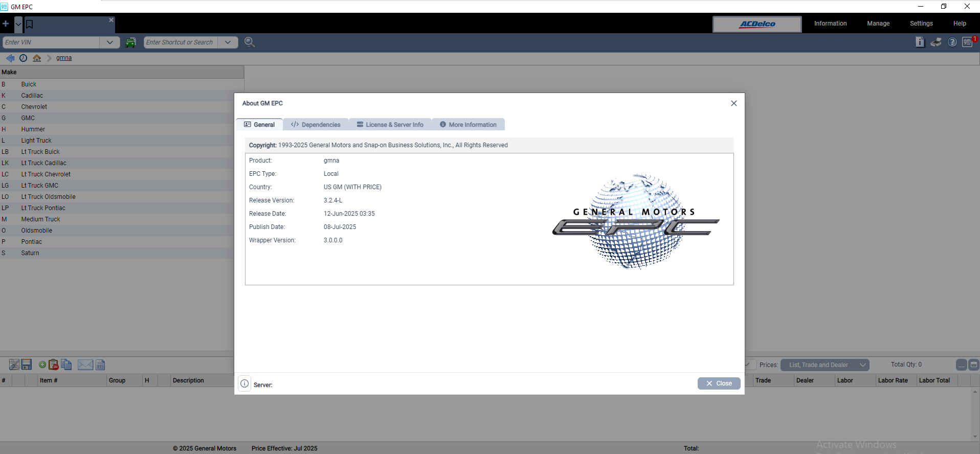Switch to the Dependencies tab

[316, 125]
